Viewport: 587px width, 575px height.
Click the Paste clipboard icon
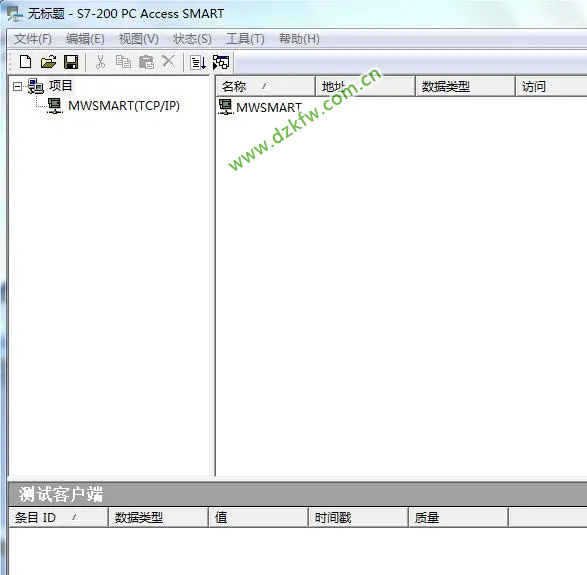tap(146, 62)
